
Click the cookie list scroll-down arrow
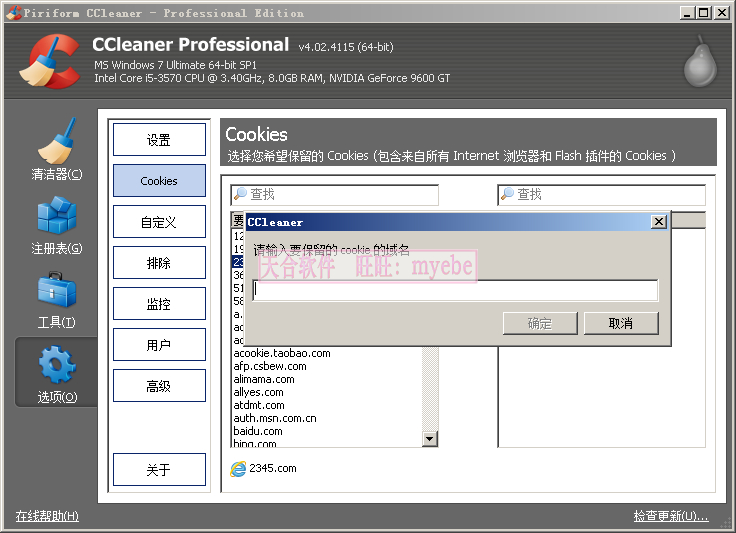(x=429, y=439)
